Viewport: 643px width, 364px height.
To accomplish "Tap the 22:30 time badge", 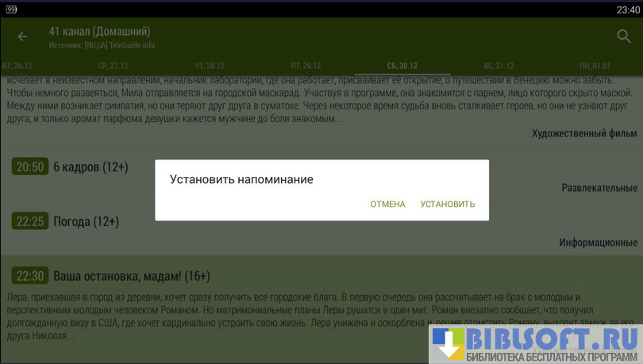I will point(30,276).
